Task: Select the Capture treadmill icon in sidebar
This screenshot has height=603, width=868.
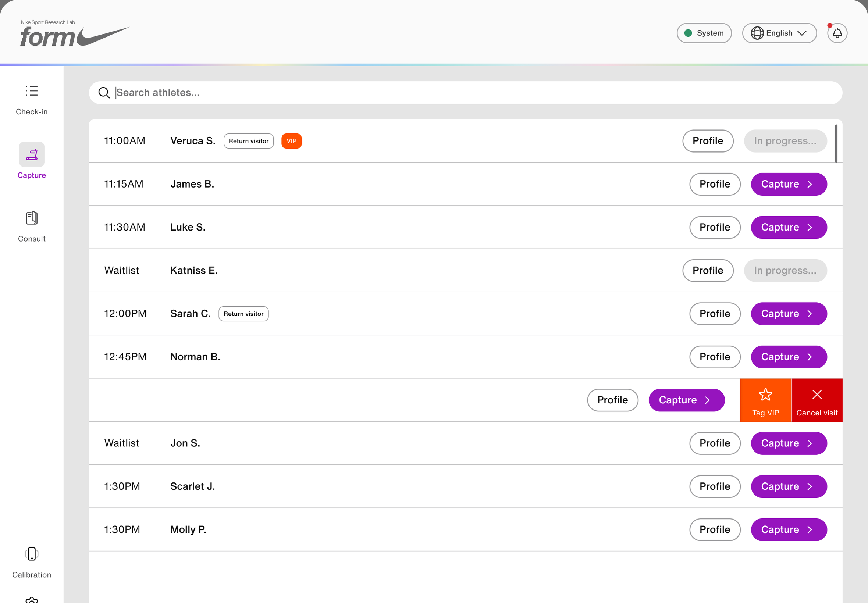Action: click(x=32, y=154)
